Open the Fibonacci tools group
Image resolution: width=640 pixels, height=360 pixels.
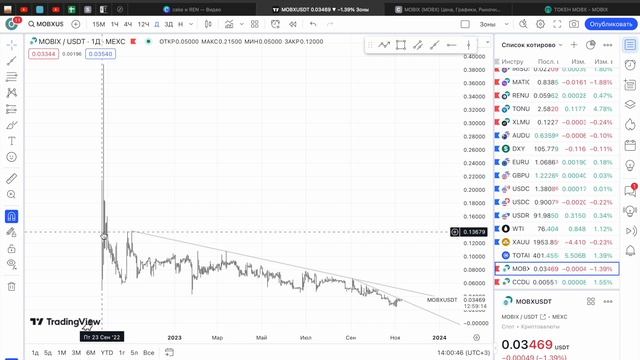11,77
